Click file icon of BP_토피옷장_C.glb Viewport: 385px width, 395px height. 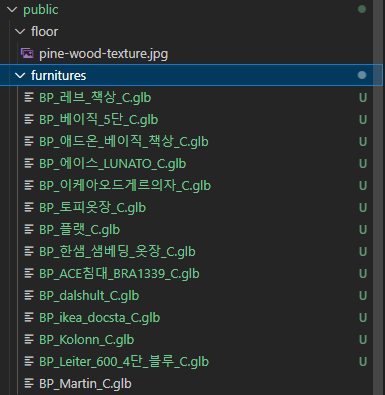29,207
